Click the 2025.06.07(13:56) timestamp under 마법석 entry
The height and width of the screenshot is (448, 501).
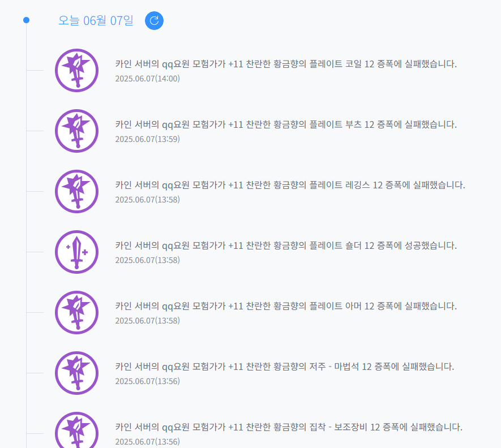[148, 381]
